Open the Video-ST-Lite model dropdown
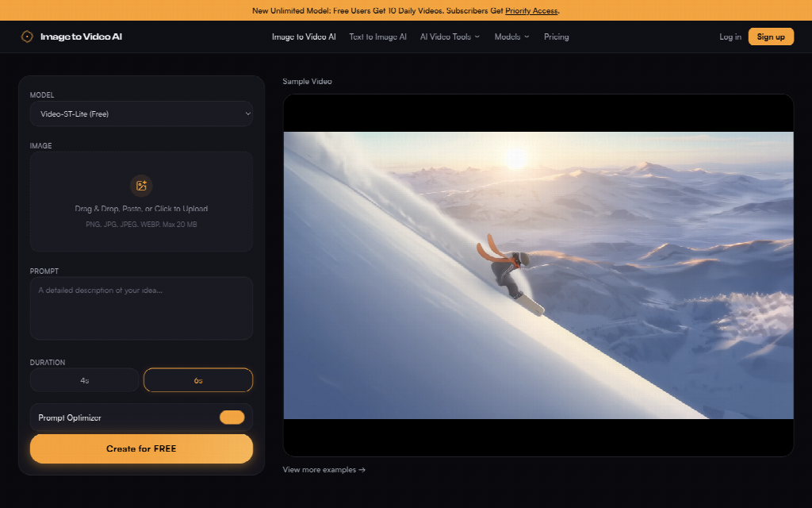 [141, 114]
